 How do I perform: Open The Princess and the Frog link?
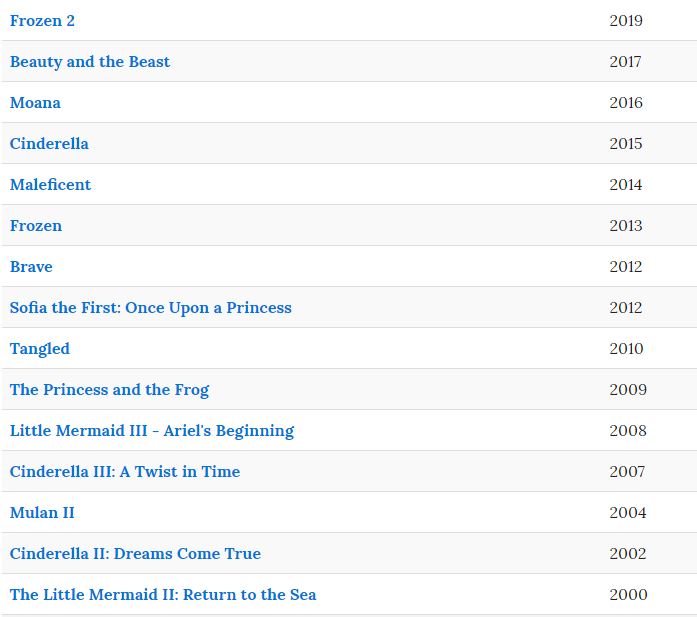(x=109, y=390)
